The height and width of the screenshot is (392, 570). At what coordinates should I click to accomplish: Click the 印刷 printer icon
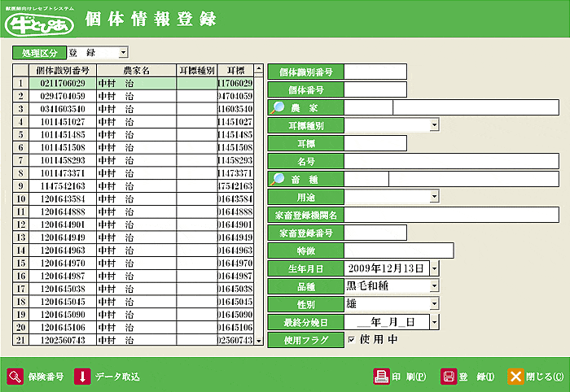380,376
